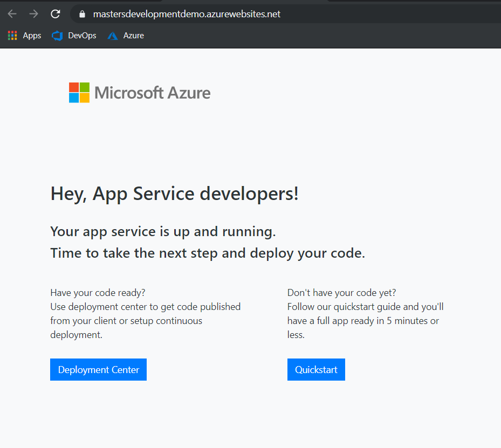501x448 pixels.
Task: Open the Deployment Center button
Action: point(98,370)
